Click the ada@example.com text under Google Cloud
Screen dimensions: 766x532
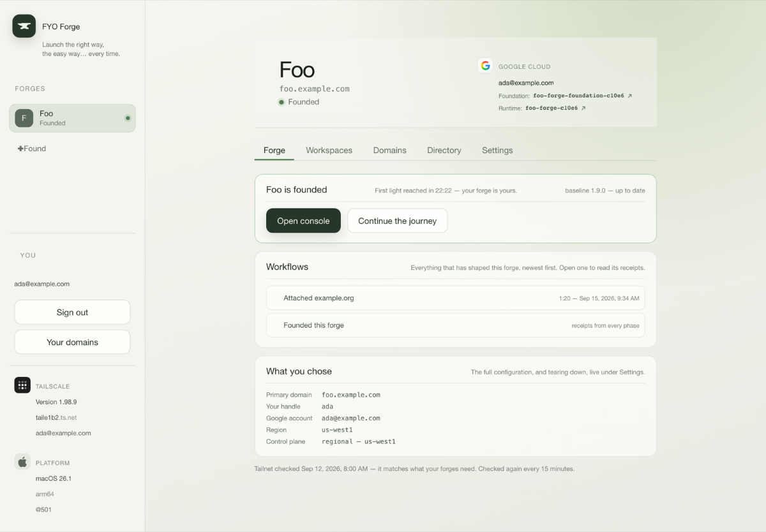(526, 83)
